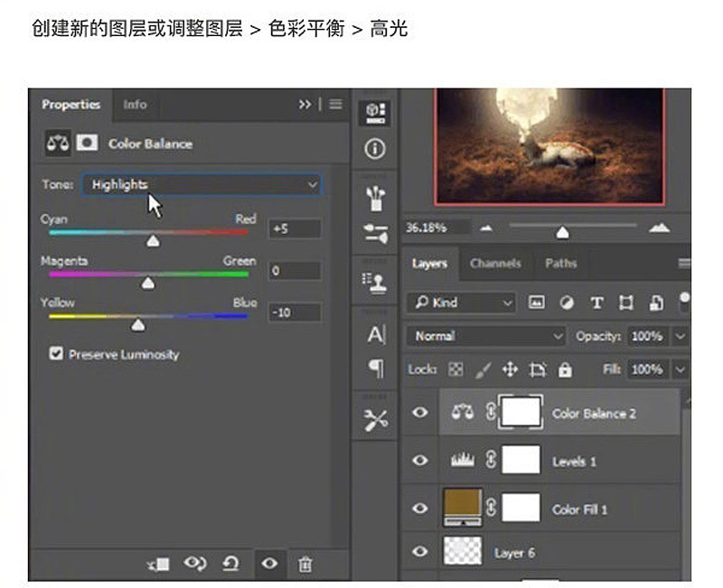Toggle mask link on Levels 1
The image size is (723, 588).
pyautogui.click(x=491, y=460)
